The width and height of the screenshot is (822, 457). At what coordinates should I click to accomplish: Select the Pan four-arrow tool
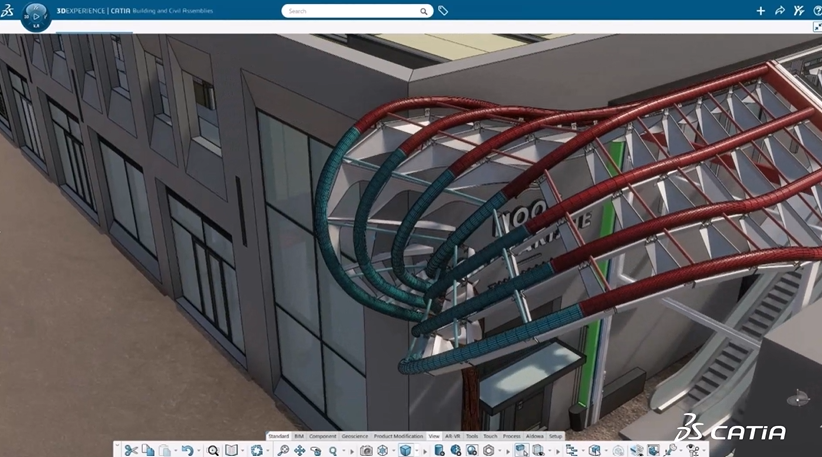click(x=299, y=451)
